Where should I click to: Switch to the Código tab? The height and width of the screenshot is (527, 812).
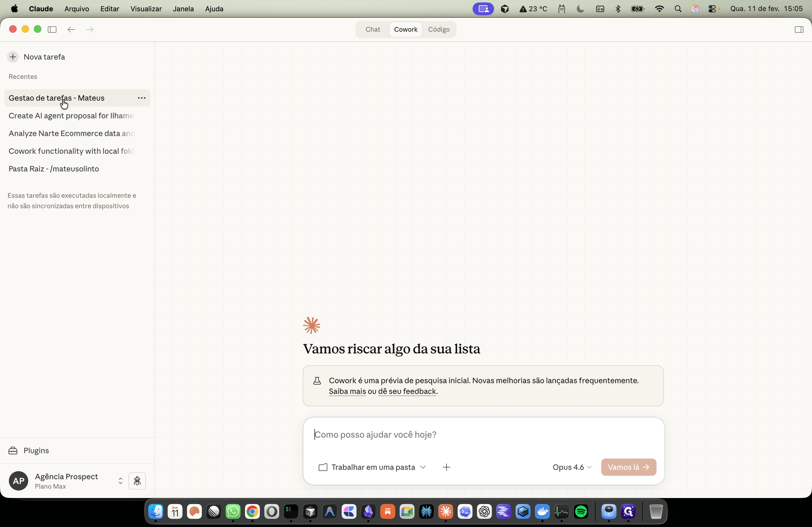439,29
